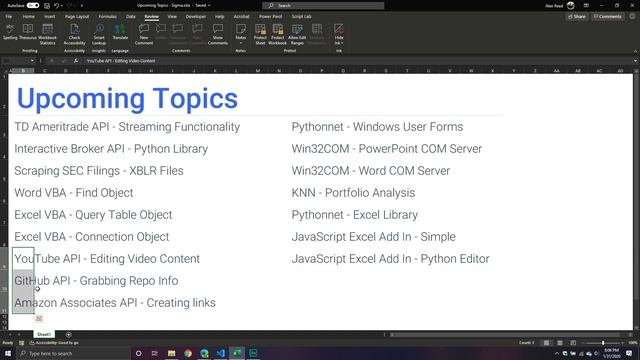
Task: Click the Undo arrow
Action: coord(56,6)
